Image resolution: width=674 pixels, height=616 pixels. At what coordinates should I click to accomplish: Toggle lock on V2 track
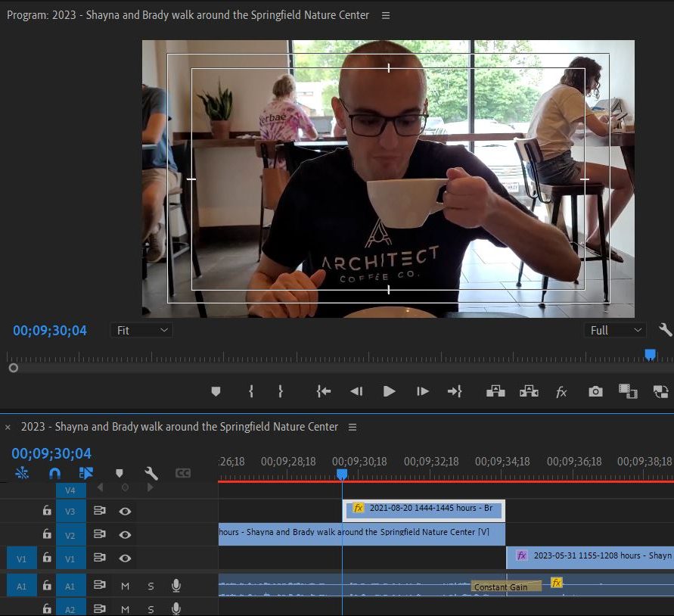[47, 534]
